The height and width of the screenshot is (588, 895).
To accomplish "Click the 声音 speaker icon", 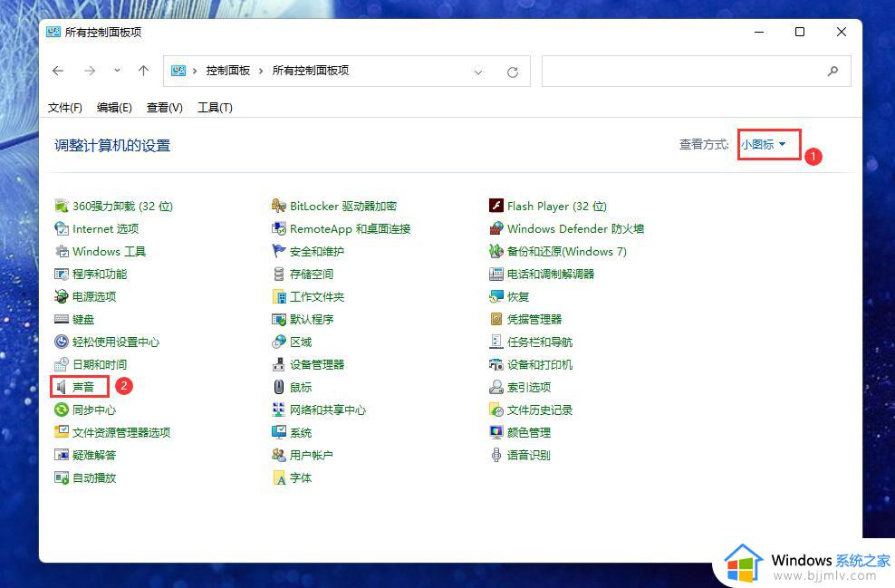I will 61,387.
